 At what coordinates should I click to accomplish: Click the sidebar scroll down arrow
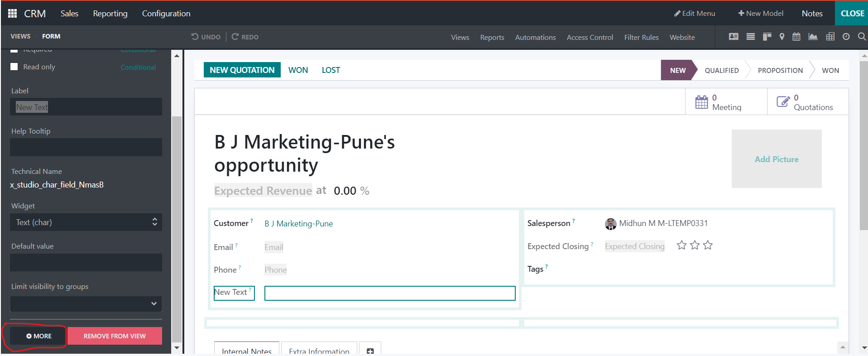[177, 348]
